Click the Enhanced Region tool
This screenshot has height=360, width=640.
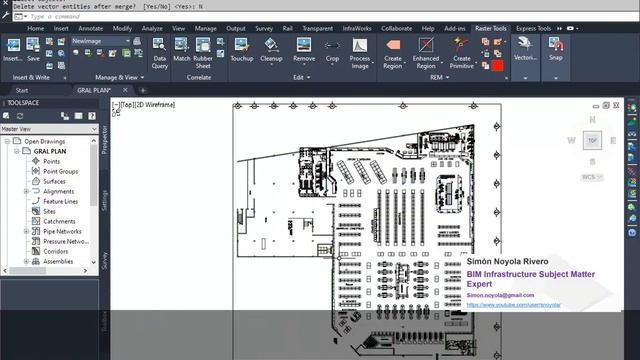coord(426,53)
